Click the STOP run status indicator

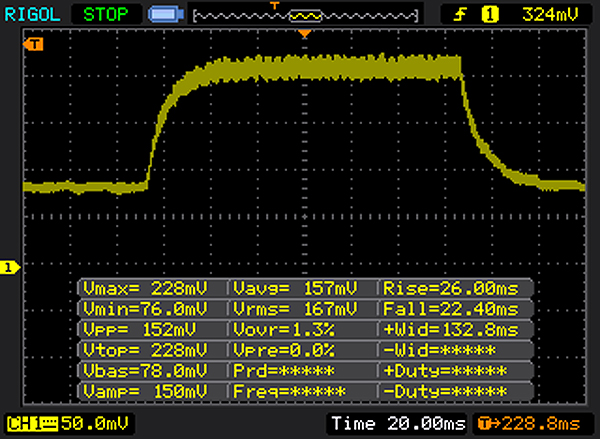point(106,15)
